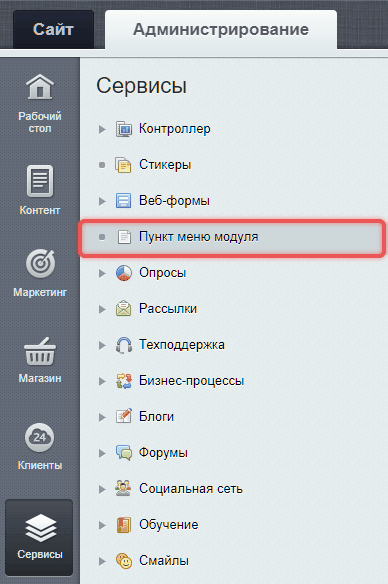This screenshot has width=388, height=584.
Task: Expand the Смайлы tree node arrow
Action: 102,561
